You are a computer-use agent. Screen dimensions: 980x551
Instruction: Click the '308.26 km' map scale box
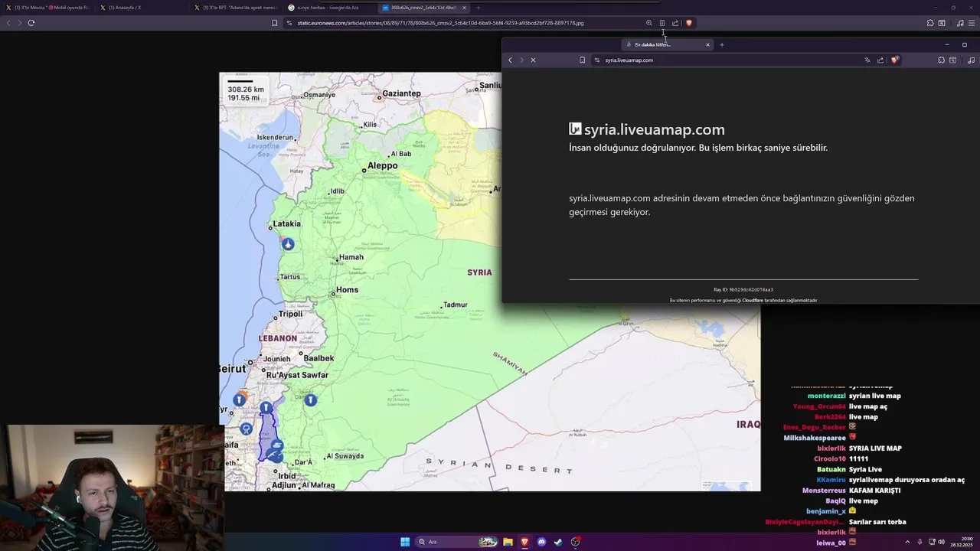pos(245,89)
